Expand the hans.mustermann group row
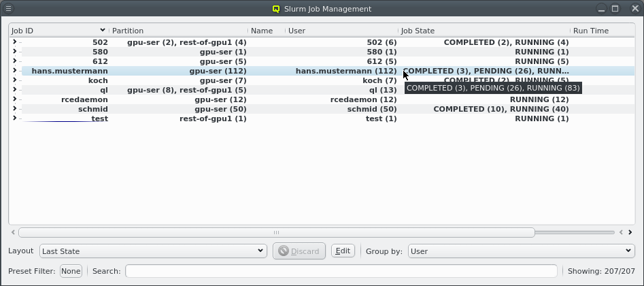This screenshot has width=644, height=286. point(15,70)
